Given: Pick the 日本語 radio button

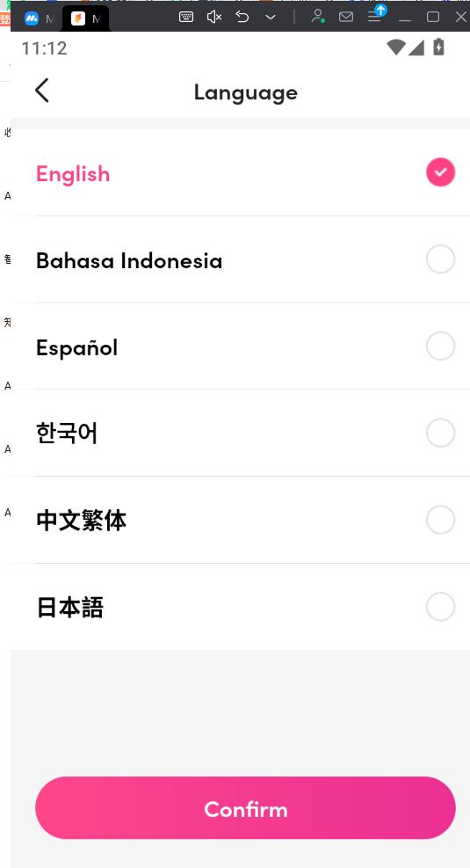Looking at the screenshot, I should [x=441, y=607].
